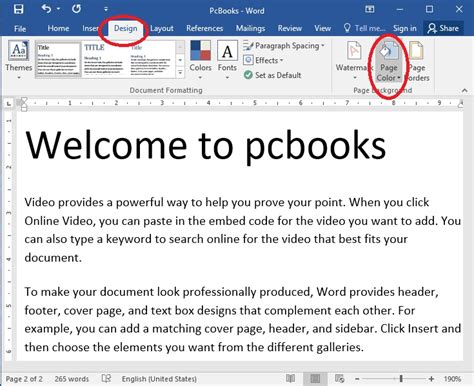The image size is (474, 386).
Task: Open the File tab
Action: coord(20,29)
